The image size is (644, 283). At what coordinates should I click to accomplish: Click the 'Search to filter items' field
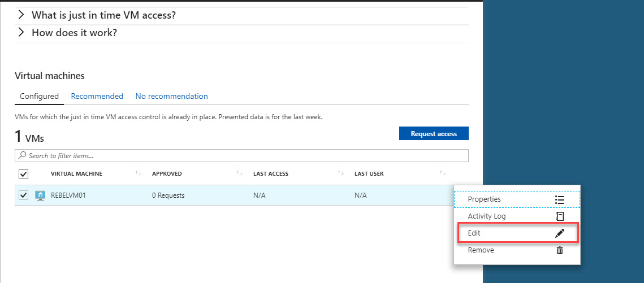tap(241, 155)
